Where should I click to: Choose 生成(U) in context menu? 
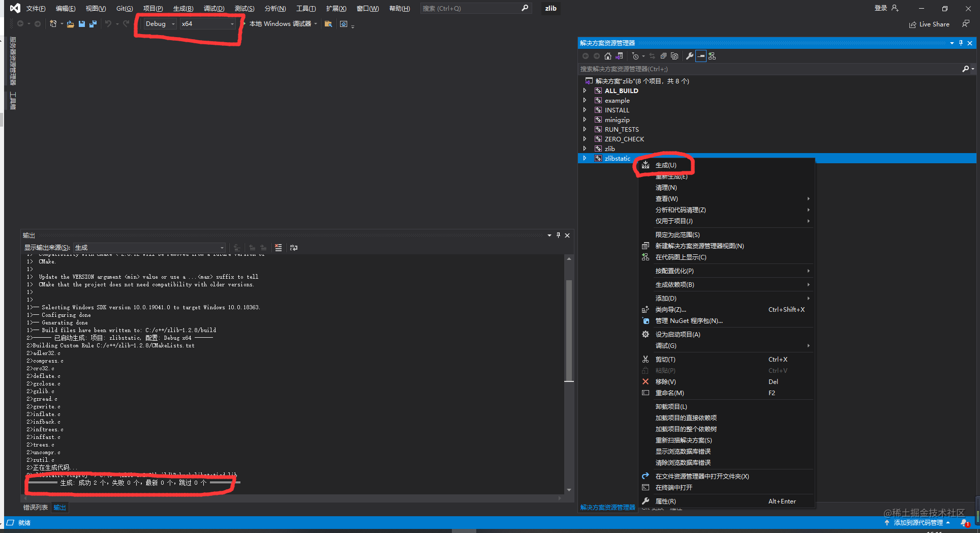[726, 165]
